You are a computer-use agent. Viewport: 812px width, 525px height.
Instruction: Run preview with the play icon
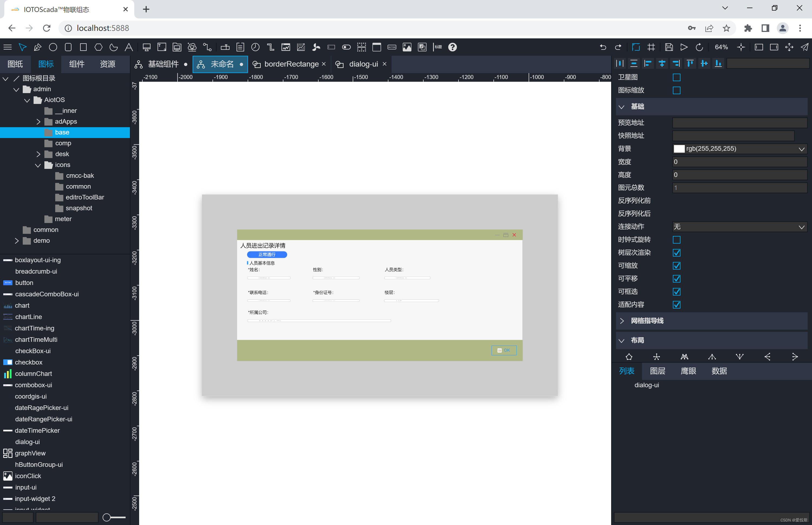684,47
